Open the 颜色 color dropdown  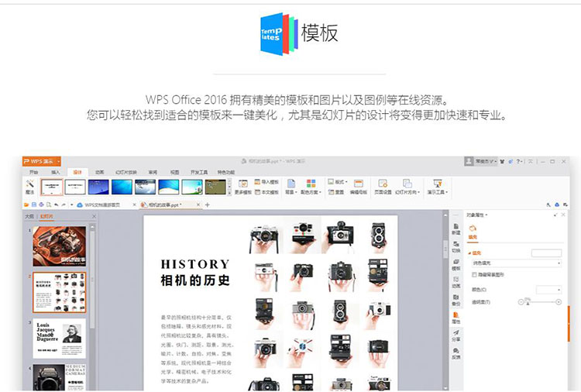point(548,289)
